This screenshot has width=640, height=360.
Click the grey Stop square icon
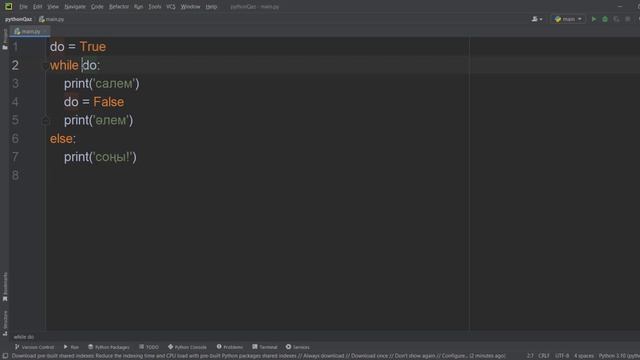click(x=628, y=19)
